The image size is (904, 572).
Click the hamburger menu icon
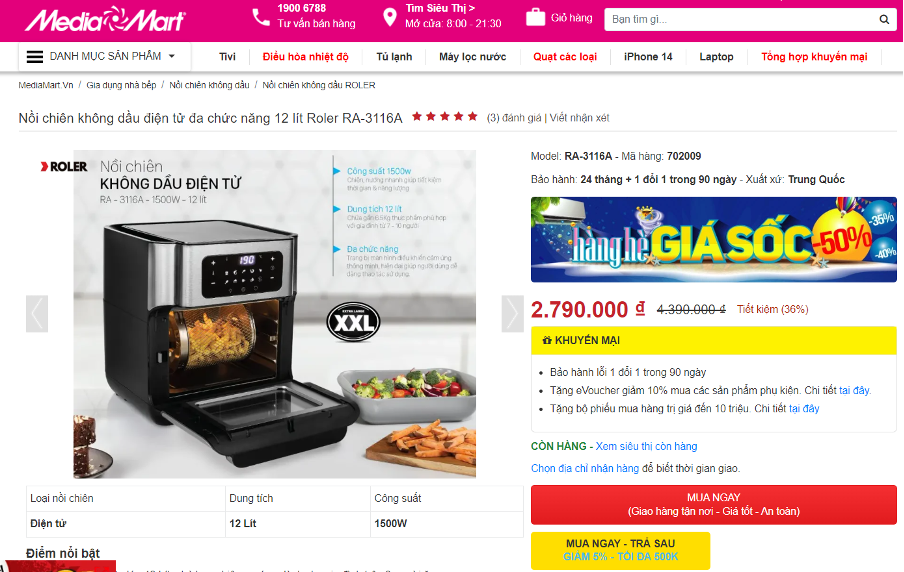pyautogui.click(x=35, y=57)
